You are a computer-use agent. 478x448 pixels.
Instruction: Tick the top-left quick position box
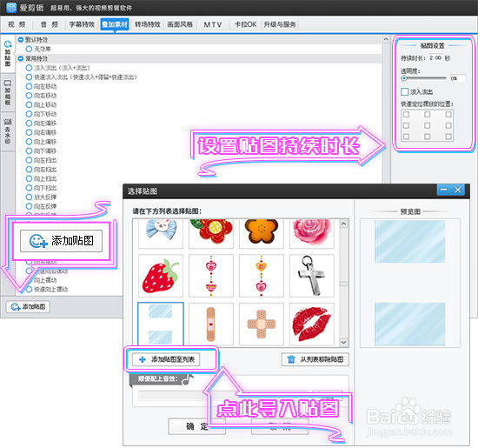click(406, 115)
